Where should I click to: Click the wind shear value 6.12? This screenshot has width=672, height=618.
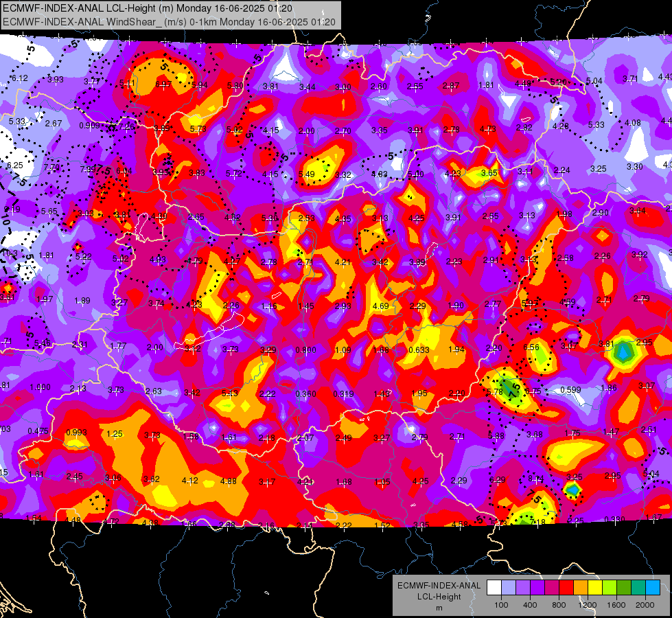pyautogui.click(x=19, y=78)
